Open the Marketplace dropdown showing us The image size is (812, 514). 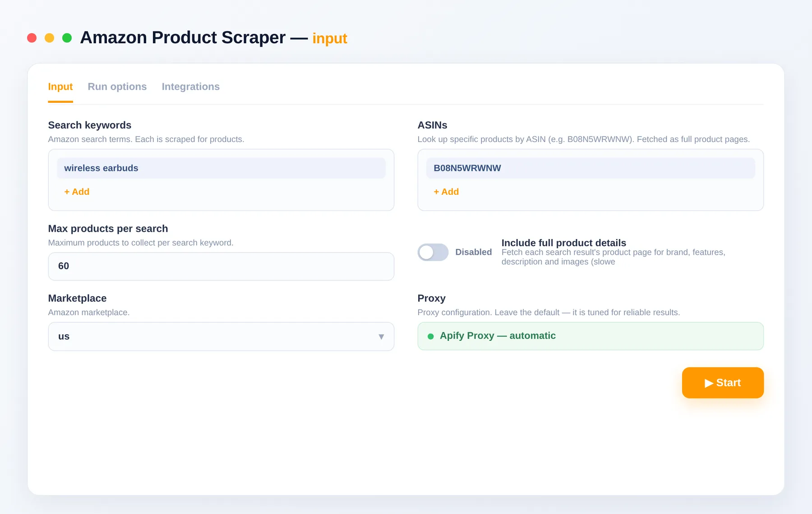pos(221,336)
